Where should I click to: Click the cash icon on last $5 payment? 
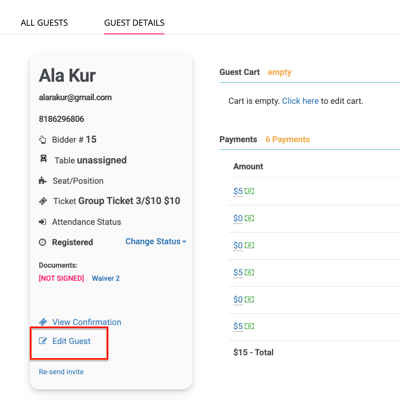249,326
